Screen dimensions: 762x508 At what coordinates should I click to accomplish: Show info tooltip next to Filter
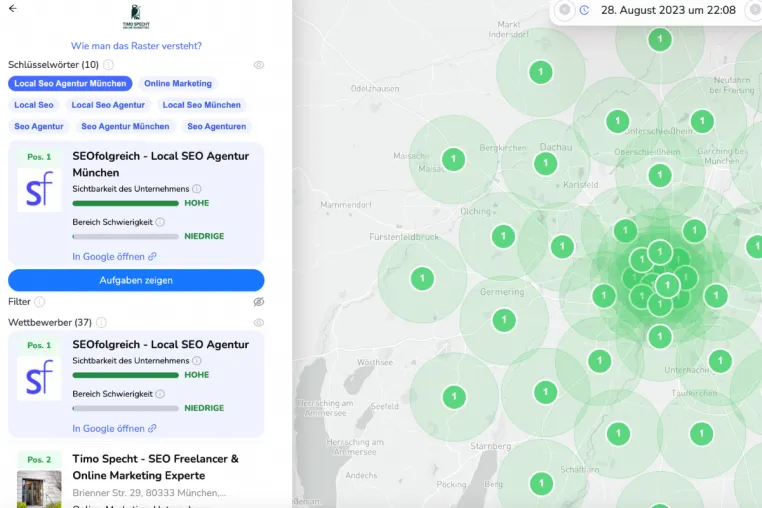click(40, 302)
